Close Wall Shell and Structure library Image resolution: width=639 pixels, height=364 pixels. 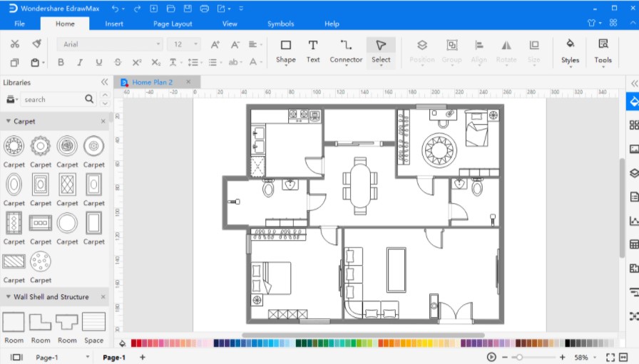point(103,297)
